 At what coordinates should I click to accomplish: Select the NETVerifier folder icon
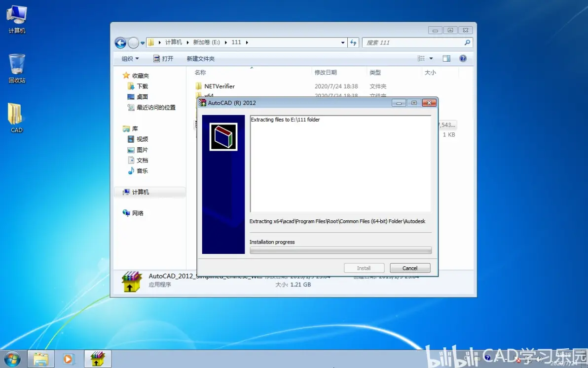point(199,86)
